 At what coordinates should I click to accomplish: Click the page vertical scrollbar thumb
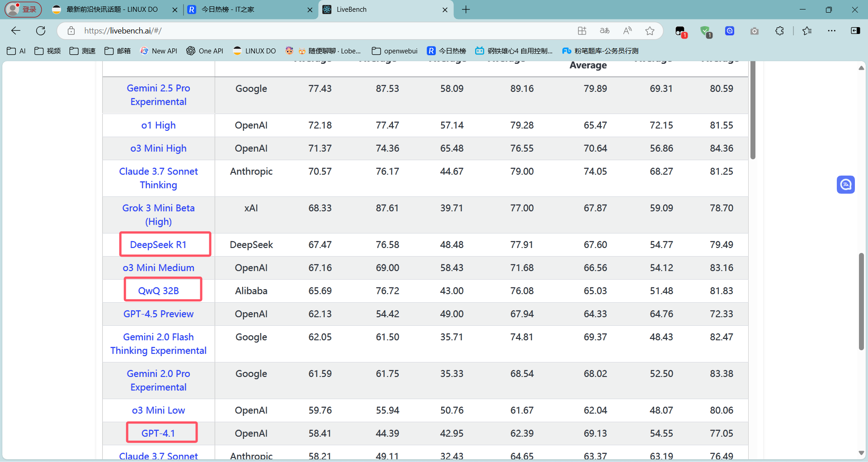[861, 301]
